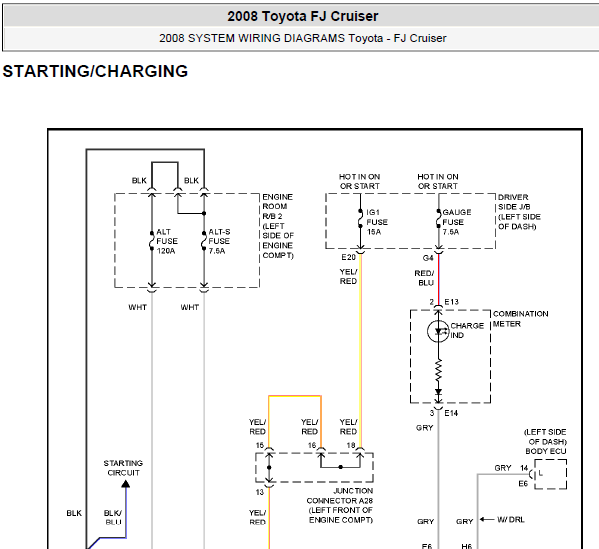Click pin number 2 at E13
The height and width of the screenshot is (549, 599).
432,302
